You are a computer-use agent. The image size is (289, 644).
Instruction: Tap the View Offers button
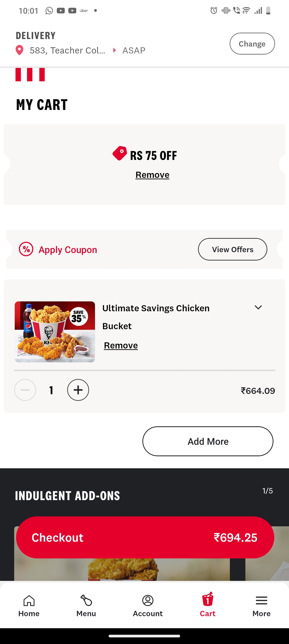click(x=233, y=249)
